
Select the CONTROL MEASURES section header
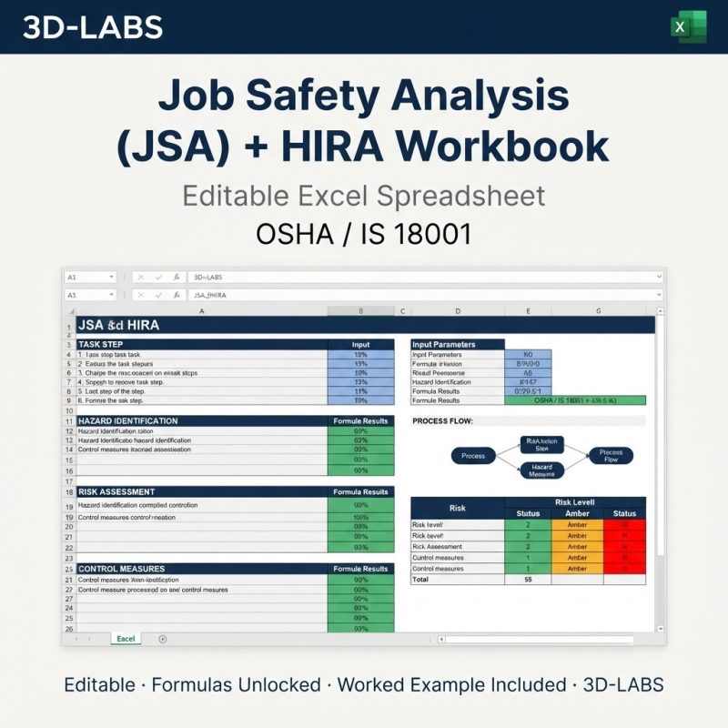click(x=202, y=569)
